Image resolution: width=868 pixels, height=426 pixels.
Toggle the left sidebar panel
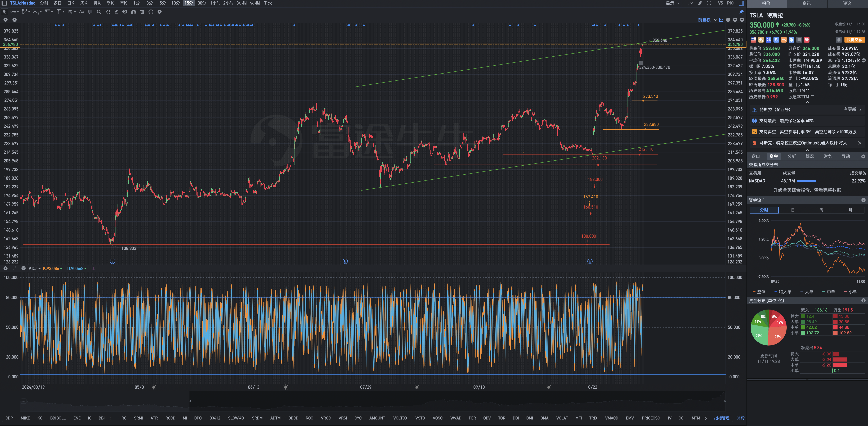[4, 3]
